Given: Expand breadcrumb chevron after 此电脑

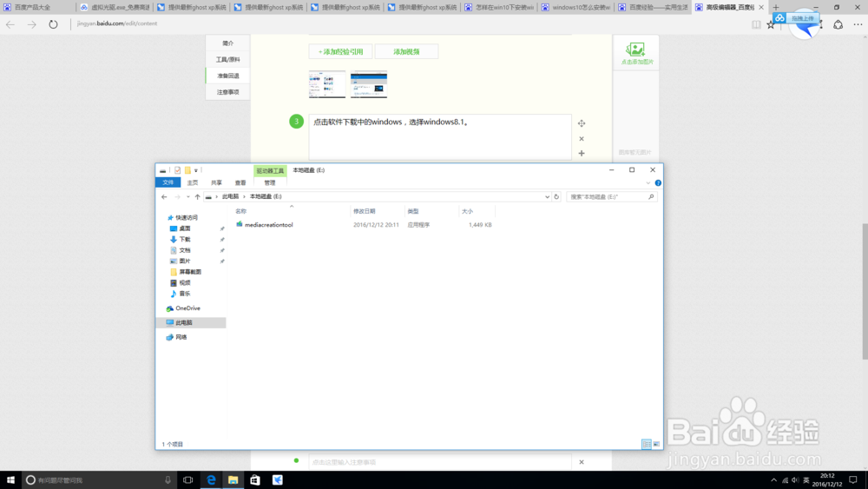Looking at the screenshot, I should pyautogui.click(x=244, y=196).
